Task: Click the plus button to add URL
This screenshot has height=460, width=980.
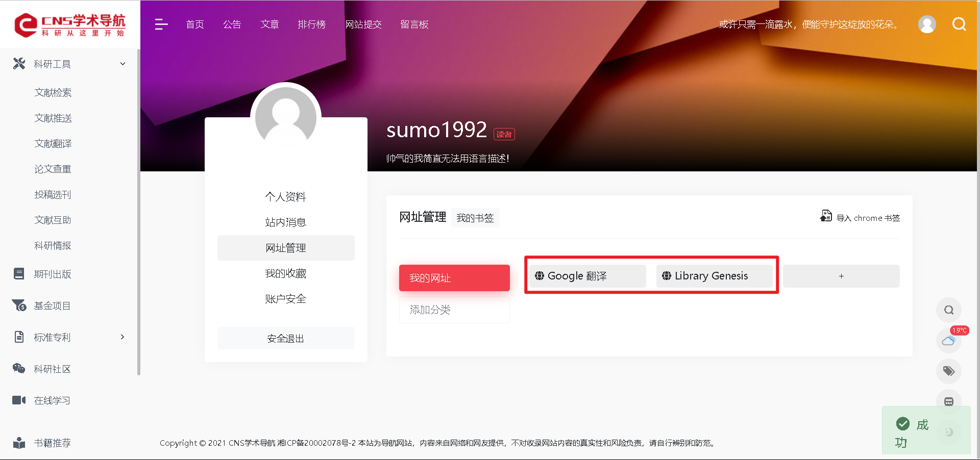Action: (x=841, y=276)
